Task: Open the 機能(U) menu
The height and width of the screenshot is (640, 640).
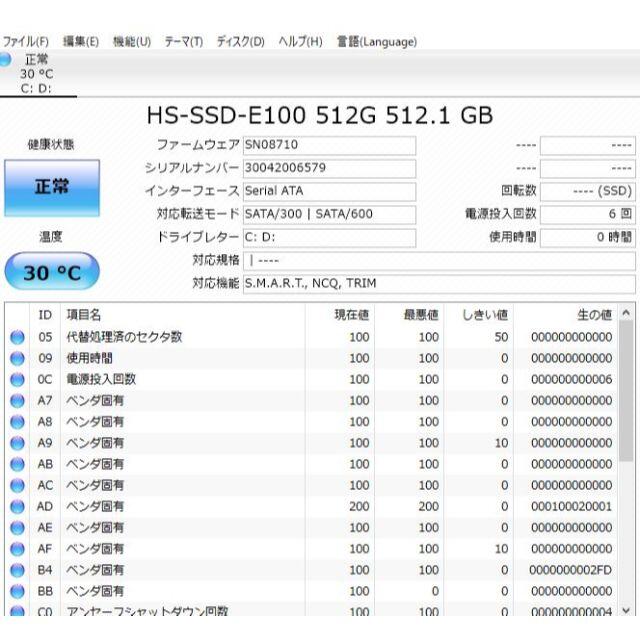Action: pos(132,42)
